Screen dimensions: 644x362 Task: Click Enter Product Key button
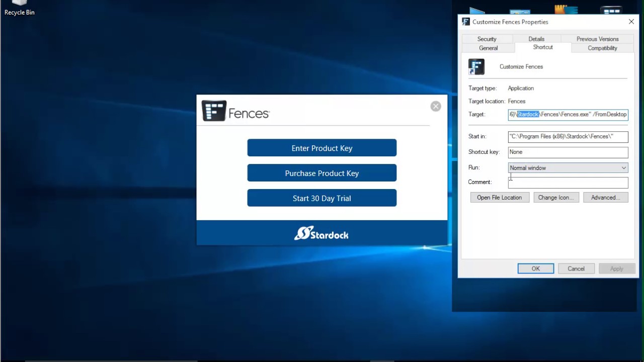pyautogui.click(x=322, y=148)
